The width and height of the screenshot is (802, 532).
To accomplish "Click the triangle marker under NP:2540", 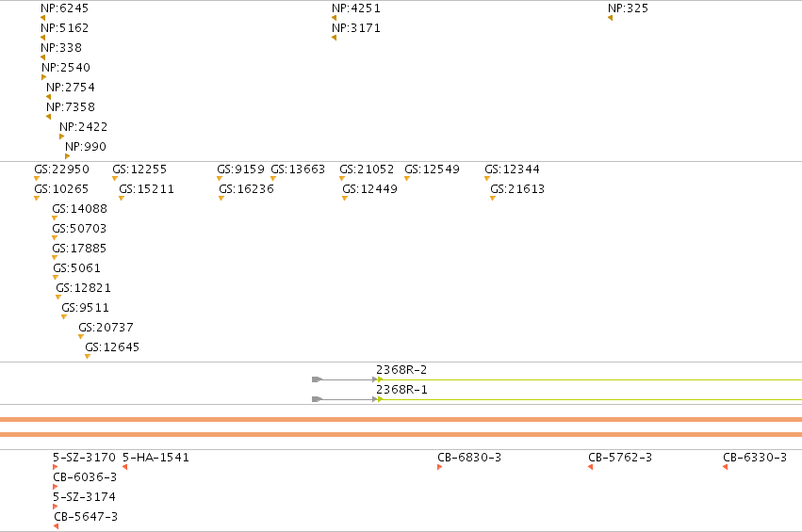I will 44,77.
